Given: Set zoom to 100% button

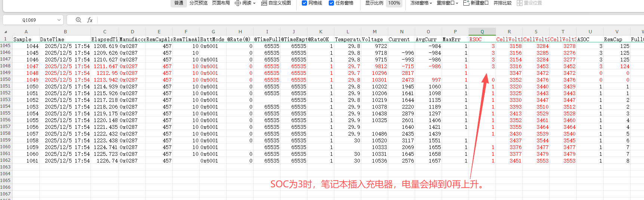Looking at the screenshot, I should tap(394, 3).
